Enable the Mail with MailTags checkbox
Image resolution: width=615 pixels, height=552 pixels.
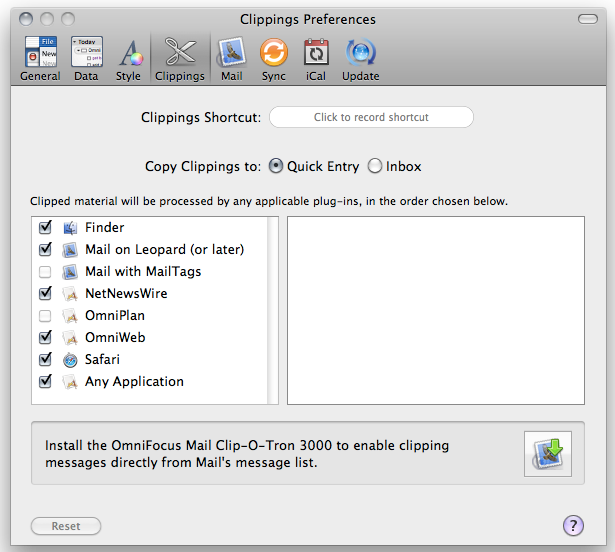pos(45,271)
